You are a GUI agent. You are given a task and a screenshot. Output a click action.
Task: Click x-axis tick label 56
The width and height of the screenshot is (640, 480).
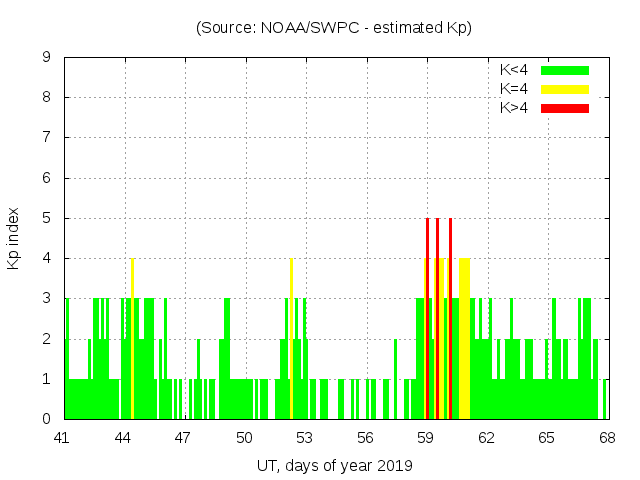[x=365, y=437]
